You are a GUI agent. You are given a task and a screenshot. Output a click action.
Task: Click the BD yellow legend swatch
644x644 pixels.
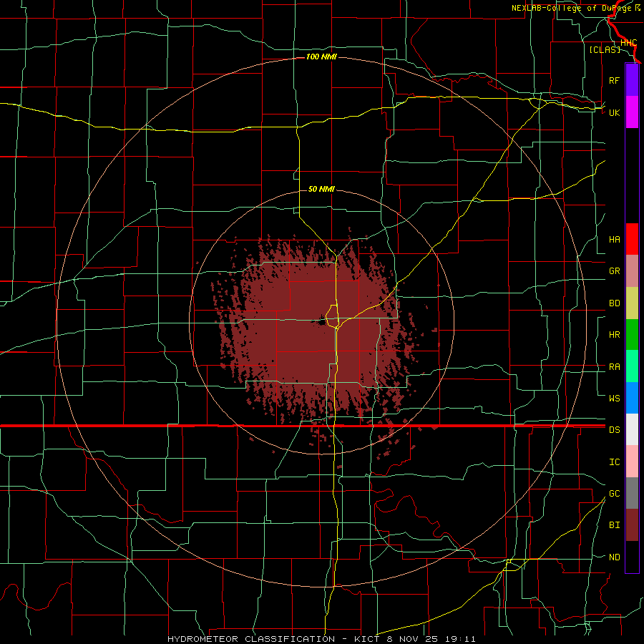(632, 303)
